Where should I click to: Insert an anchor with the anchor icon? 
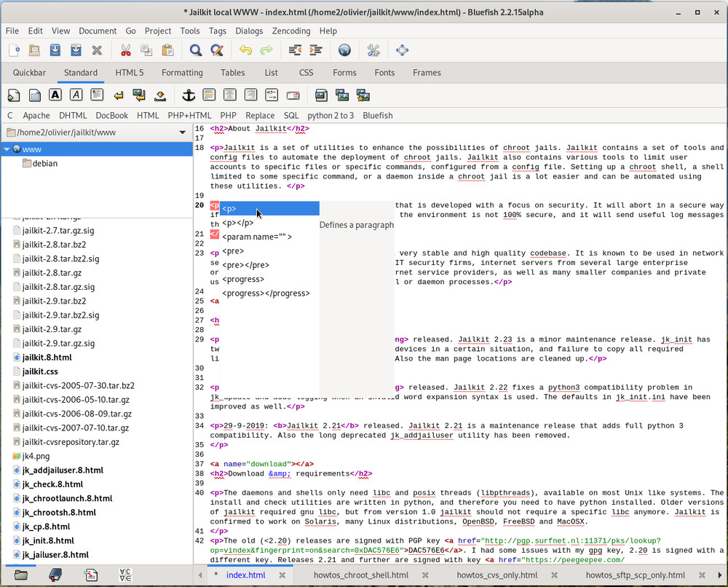(x=188, y=95)
